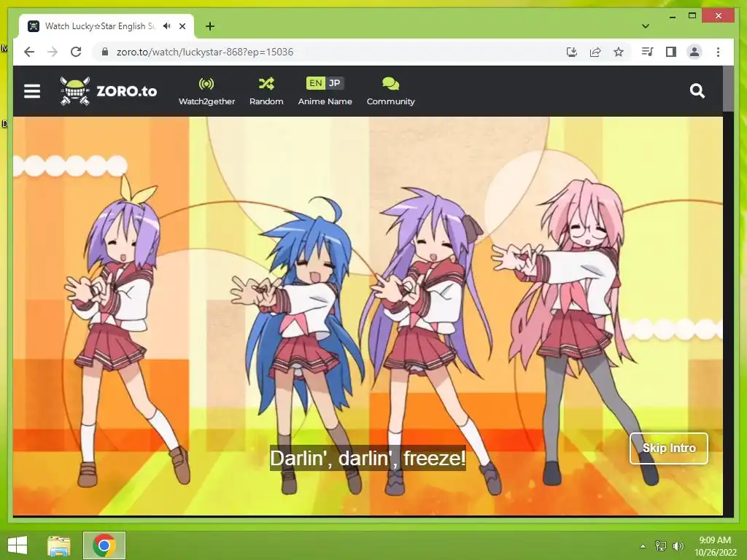Go back in browser history

29,52
